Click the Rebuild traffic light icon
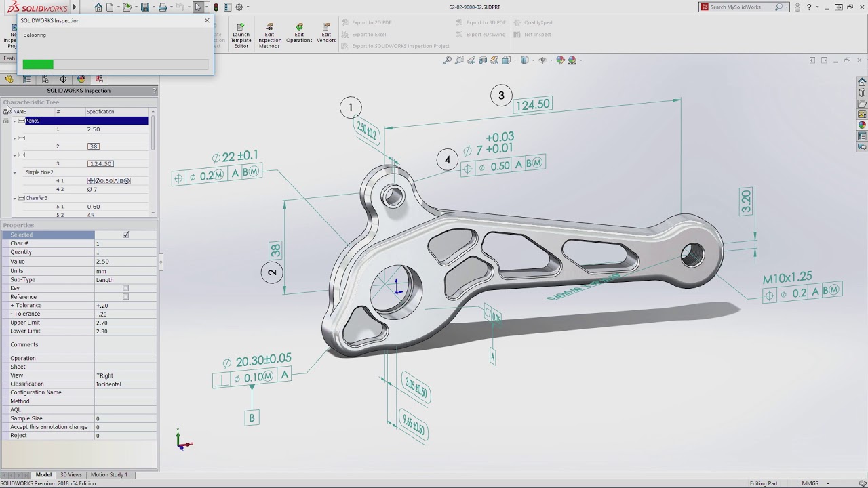The height and width of the screenshot is (488, 868). click(x=216, y=7)
